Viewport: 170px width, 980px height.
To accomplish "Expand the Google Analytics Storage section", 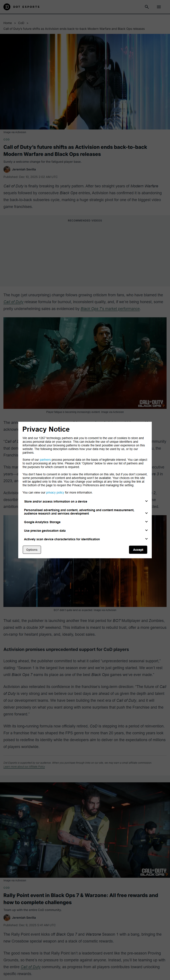I will pyautogui.click(x=146, y=522).
